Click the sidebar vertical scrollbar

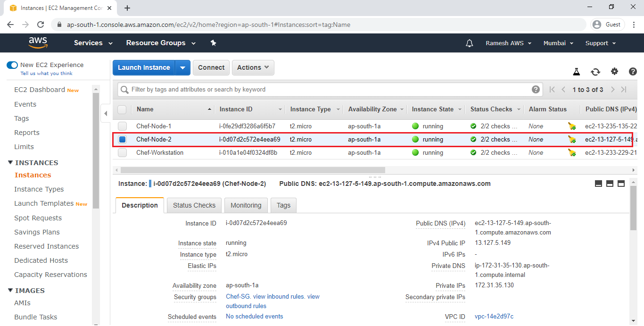96,150
